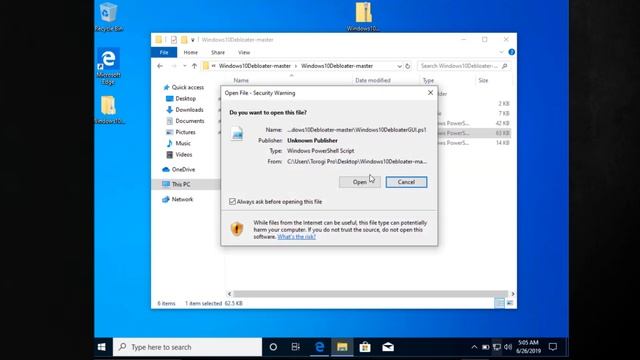Expand the ribbon chevron

click(501, 52)
